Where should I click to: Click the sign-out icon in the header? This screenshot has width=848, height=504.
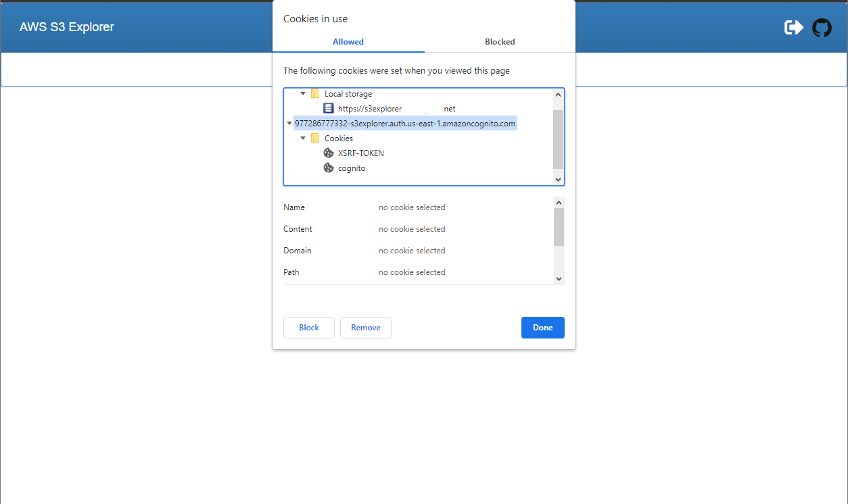[x=793, y=27]
